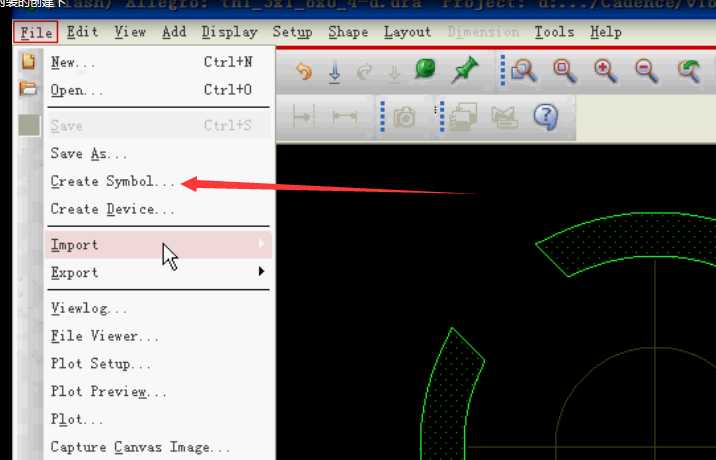716x460 pixels.
Task: Open the Setup menu
Action: click(292, 32)
